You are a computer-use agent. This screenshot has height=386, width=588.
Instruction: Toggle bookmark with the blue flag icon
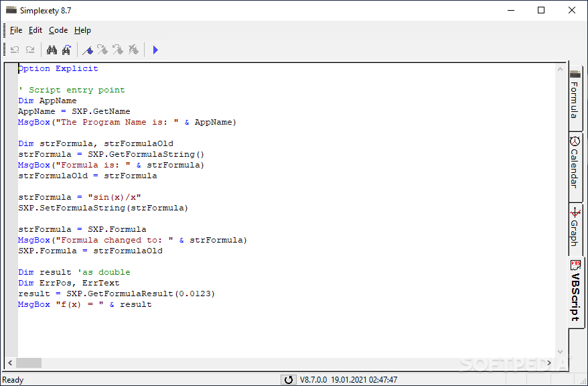88,50
